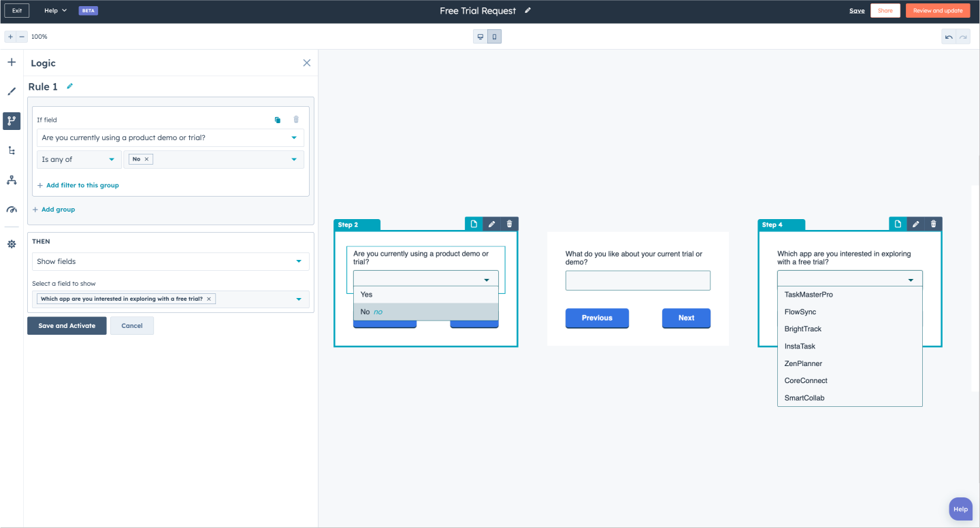Image resolution: width=980 pixels, height=528 pixels.
Task: Remove the No filter chip
Action: point(146,159)
